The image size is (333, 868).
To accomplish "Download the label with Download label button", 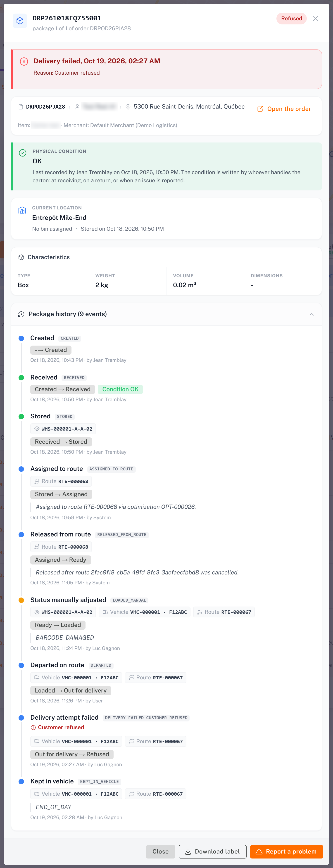I will [x=212, y=851].
